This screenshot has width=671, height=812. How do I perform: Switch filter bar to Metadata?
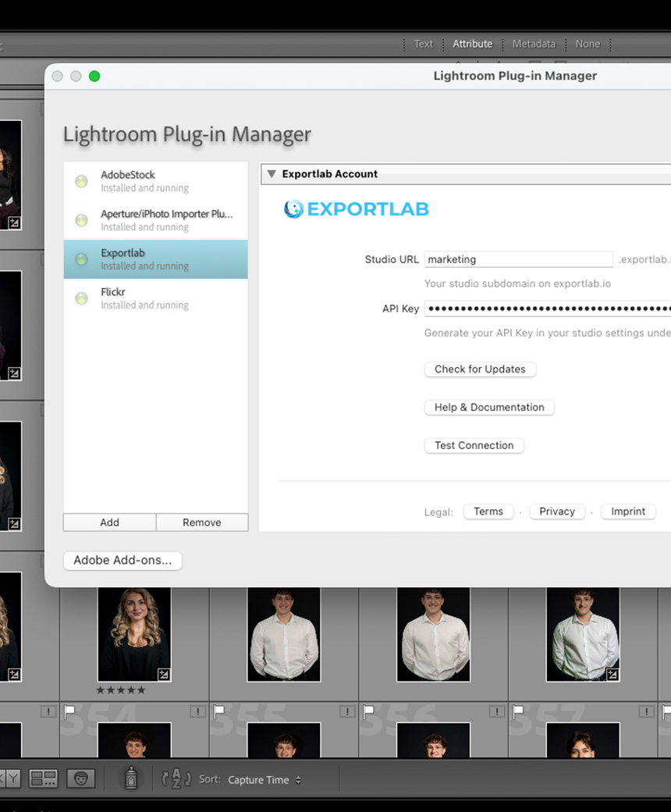click(534, 44)
